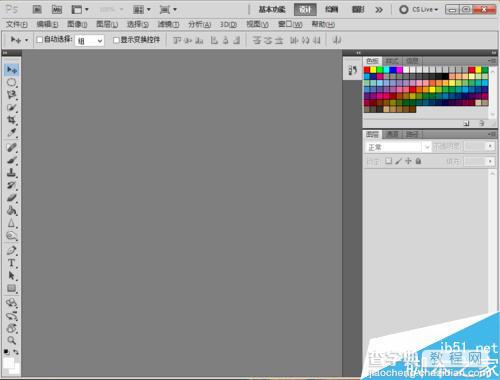Open the 正常 blend mode dropdown
Viewport: 500px width, 380px height.
398,147
